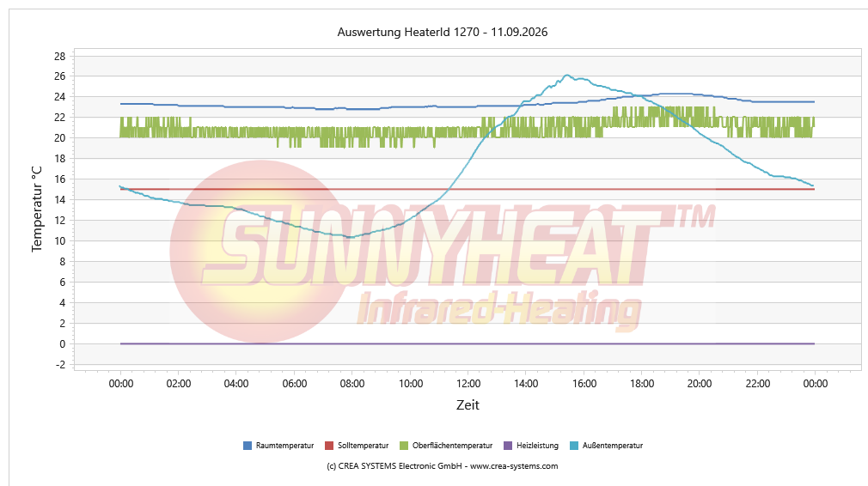Click the Temperatur °C y-axis title

tap(37, 209)
